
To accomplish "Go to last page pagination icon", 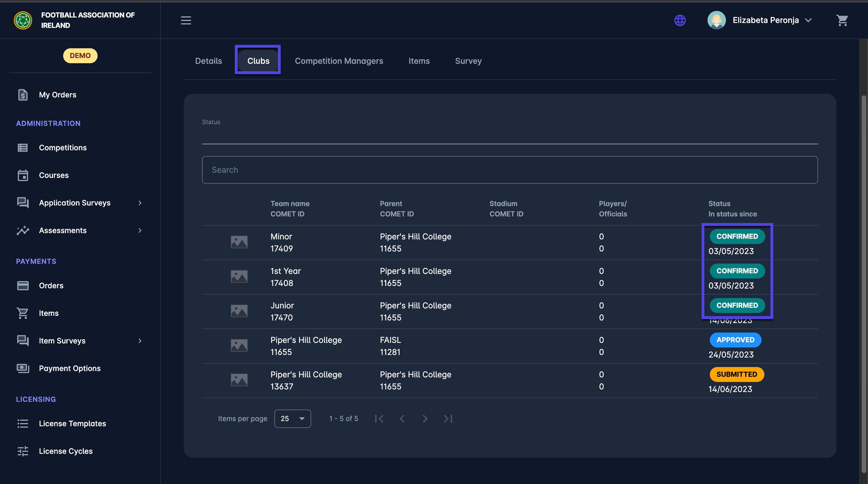I will (448, 418).
